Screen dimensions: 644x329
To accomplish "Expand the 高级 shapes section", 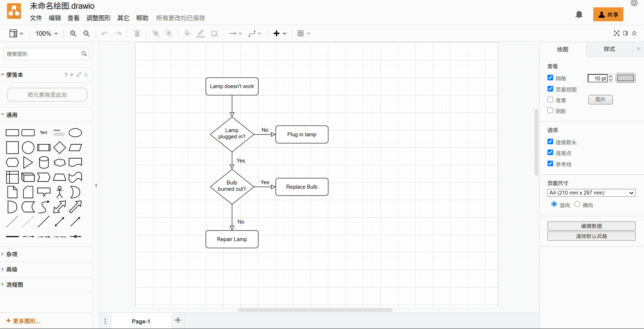I will coord(46,270).
